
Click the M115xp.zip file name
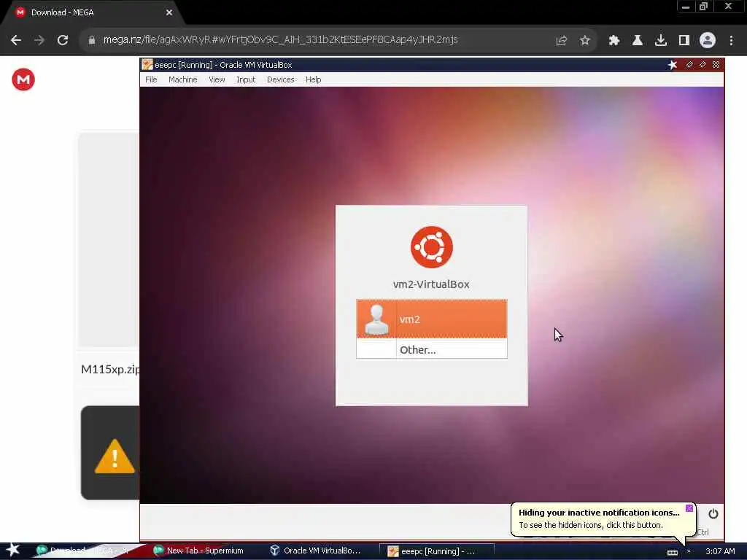[x=110, y=370]
